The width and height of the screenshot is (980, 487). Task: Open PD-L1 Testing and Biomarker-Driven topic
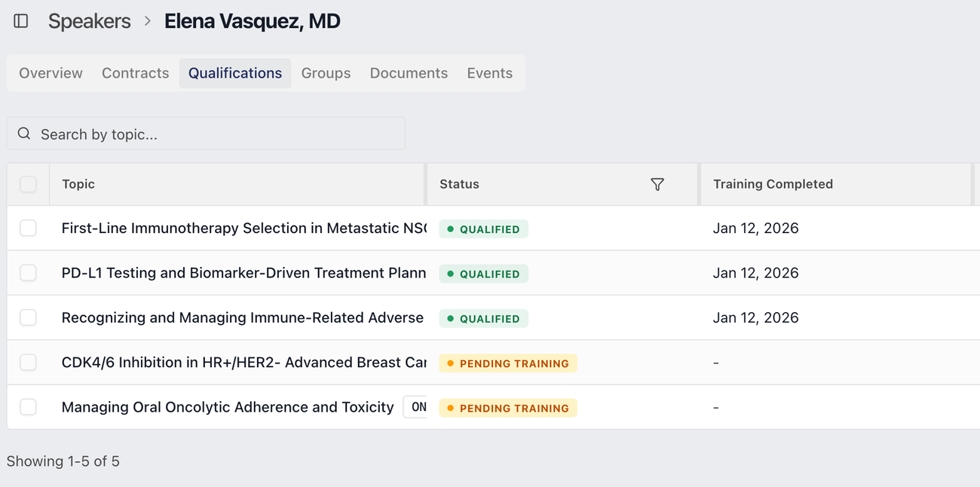244,273
